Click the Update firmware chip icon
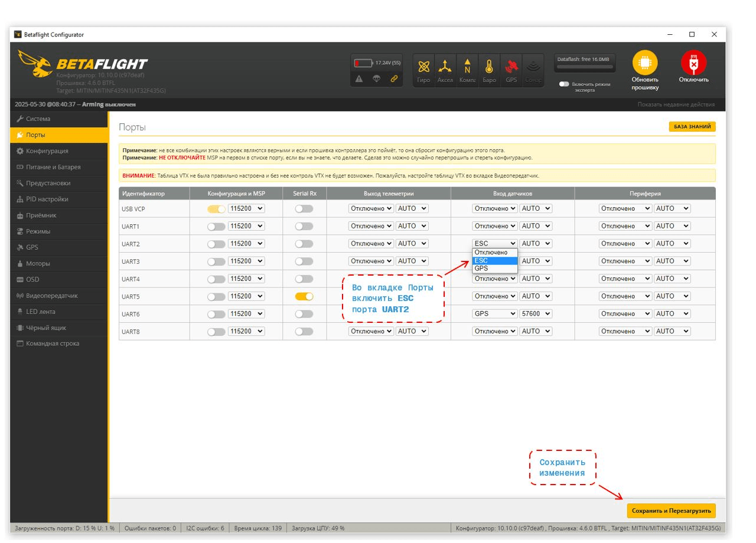Screen dimensions: 756x543 (x=644, y=63)
